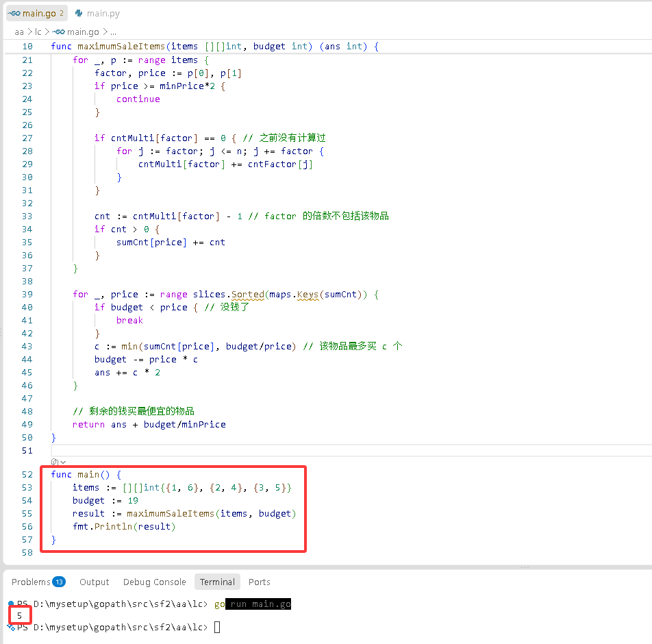Click the blue command status dot in terminal
This screenshot has height=644, width=652.
pos(11,603)
